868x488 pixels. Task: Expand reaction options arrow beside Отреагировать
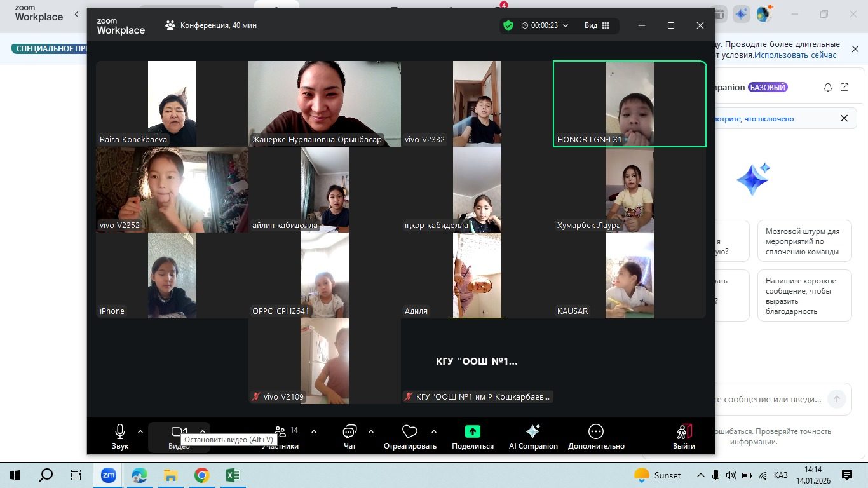click(434, 431)
